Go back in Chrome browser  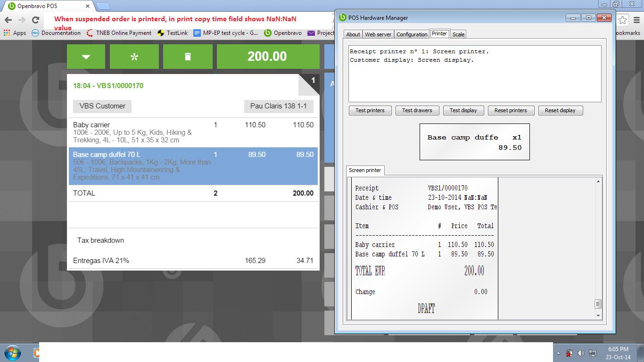(x=8, y=20)
